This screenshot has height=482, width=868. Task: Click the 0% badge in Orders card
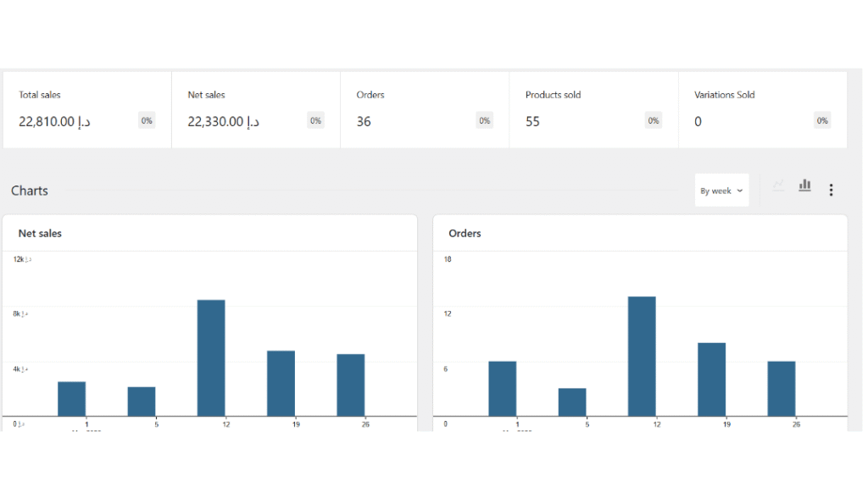(484, 121)
